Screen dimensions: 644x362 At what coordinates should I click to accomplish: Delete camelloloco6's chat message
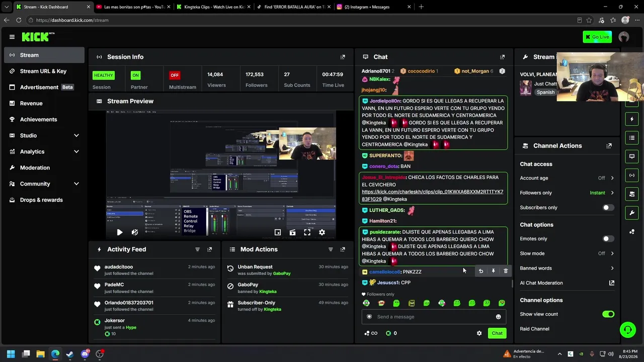506,271
